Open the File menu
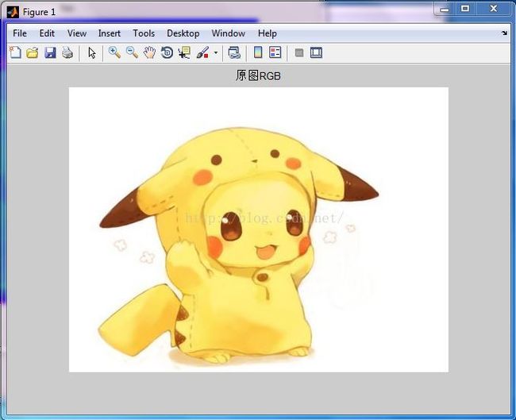 click(x=20, y=33)
